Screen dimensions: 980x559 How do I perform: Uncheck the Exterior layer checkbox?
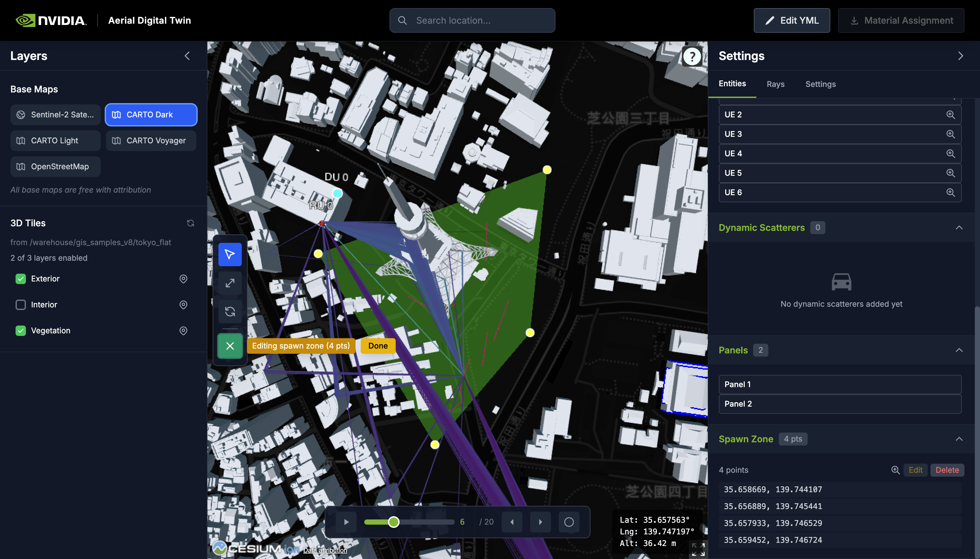[21, 279]
